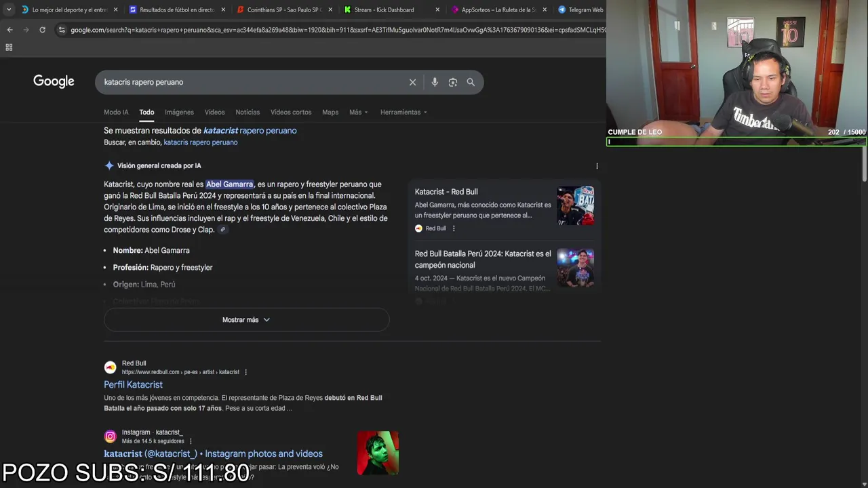The height and width of the screenshot is (488, 868).
Task: Select the Maps search tab
Action: pos(330,113)
